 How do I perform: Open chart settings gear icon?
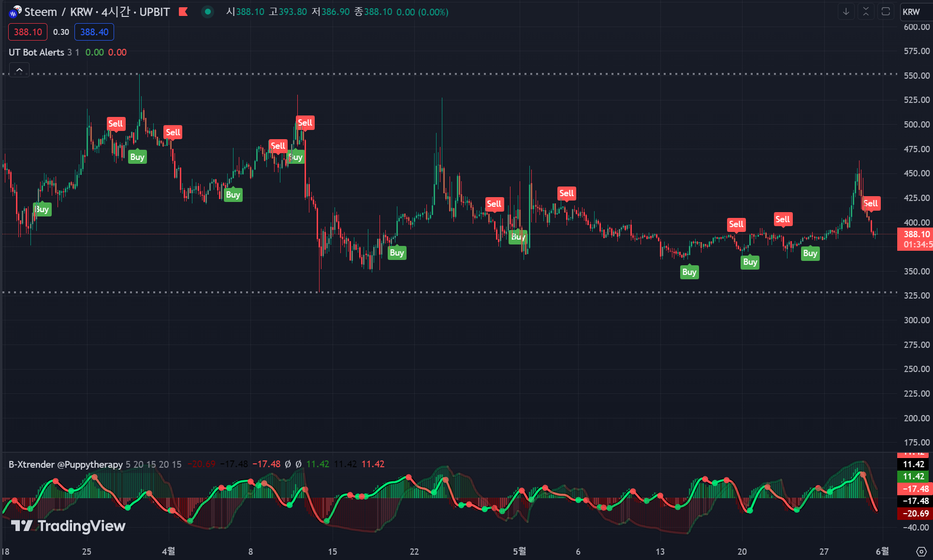(921, 551)
